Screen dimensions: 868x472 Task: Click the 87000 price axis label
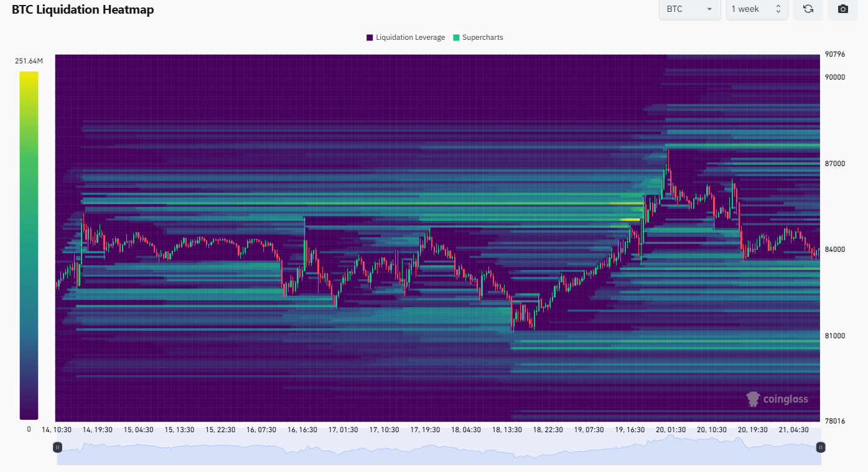[835, 164]
